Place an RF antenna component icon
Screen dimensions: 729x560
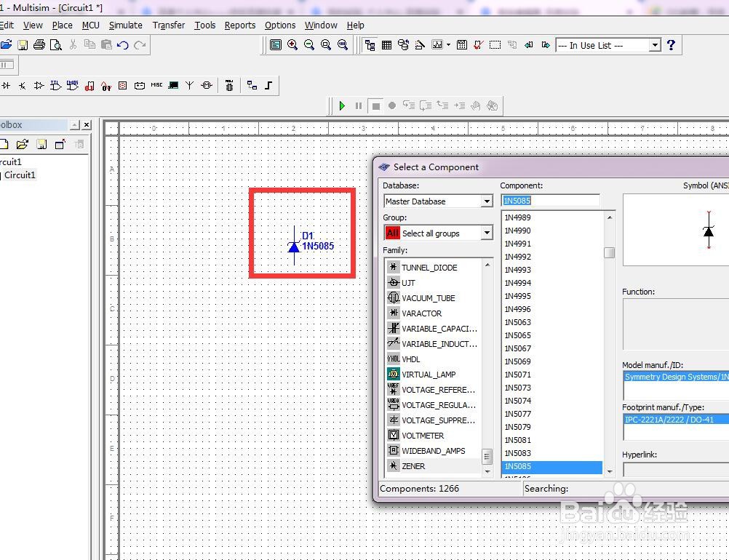coord(190,86)
